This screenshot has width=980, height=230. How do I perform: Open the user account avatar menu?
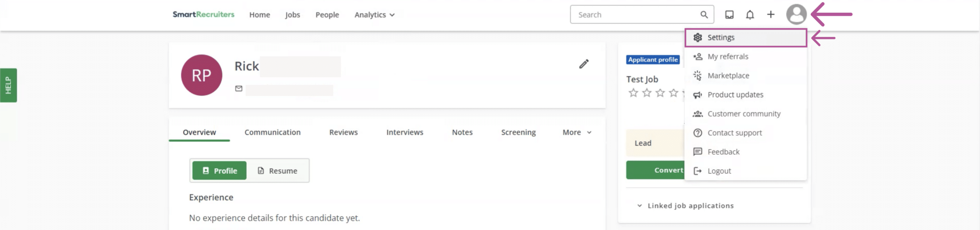[x=796, y=15]
